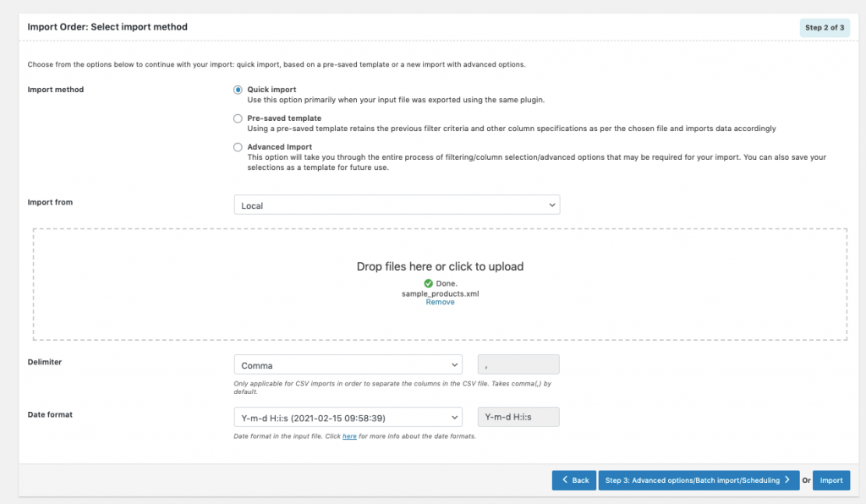The height and width of the screenshot is (504, 866).
Task: Click the chevron arrow on Import from select
Action: [551, 205]
